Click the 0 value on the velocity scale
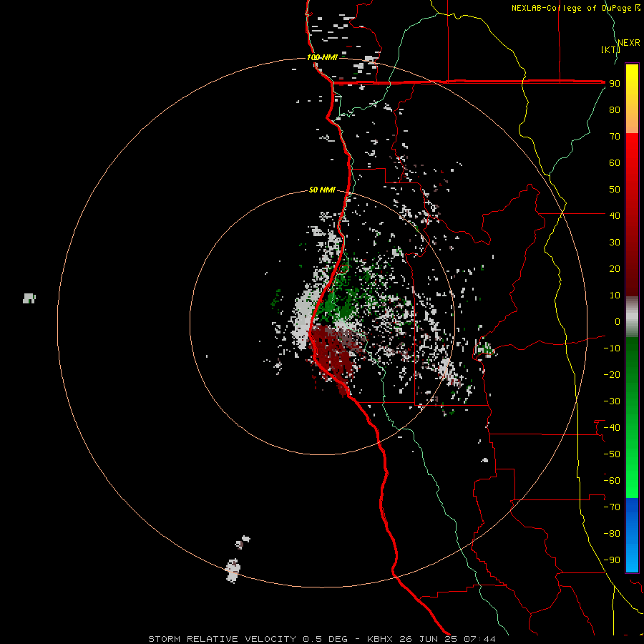The image size is (644, 644). pos(617,321)
